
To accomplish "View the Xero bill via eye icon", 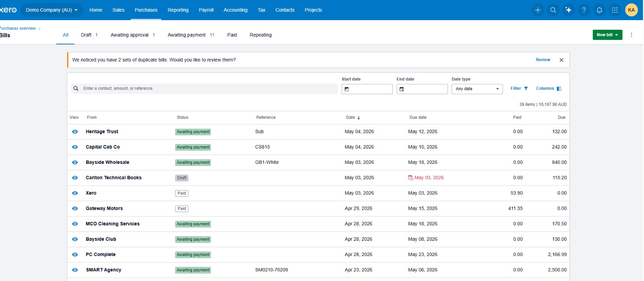I will click(75, 193).
